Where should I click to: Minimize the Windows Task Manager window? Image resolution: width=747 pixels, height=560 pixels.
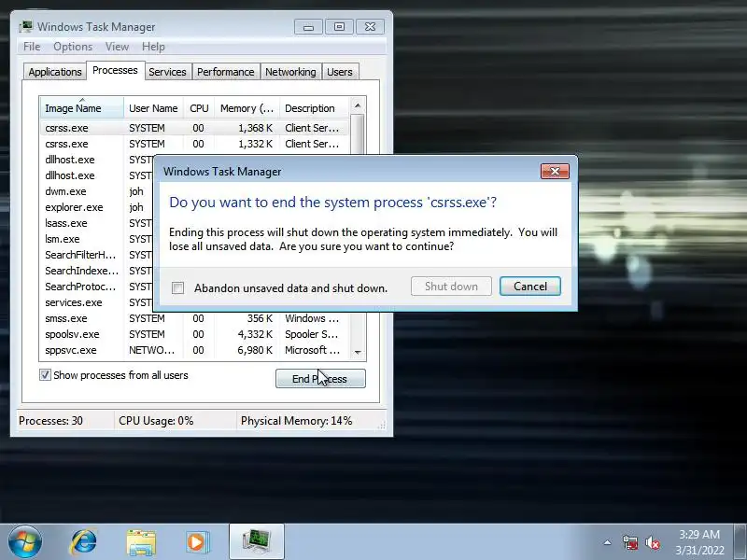308,27
